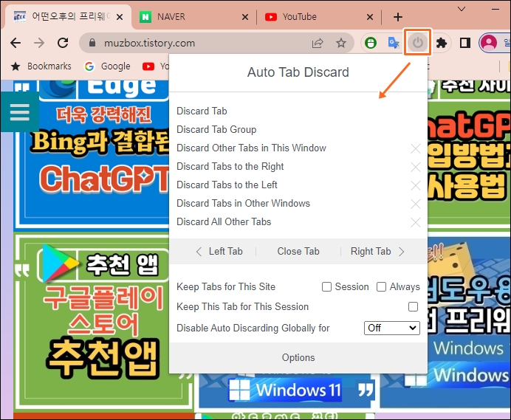Close the muzbox tistory tab
The width and height of the screenshot is (511, 420).
pyautogui.click(x=120, y=17)
